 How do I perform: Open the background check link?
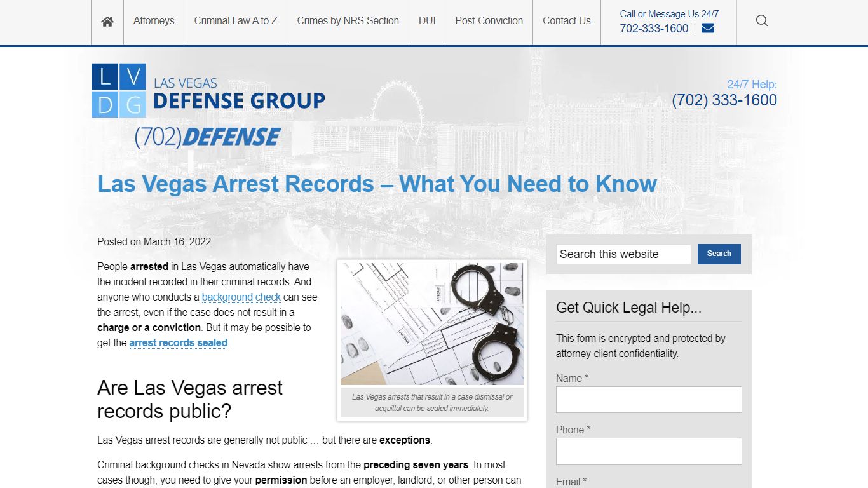241,297
